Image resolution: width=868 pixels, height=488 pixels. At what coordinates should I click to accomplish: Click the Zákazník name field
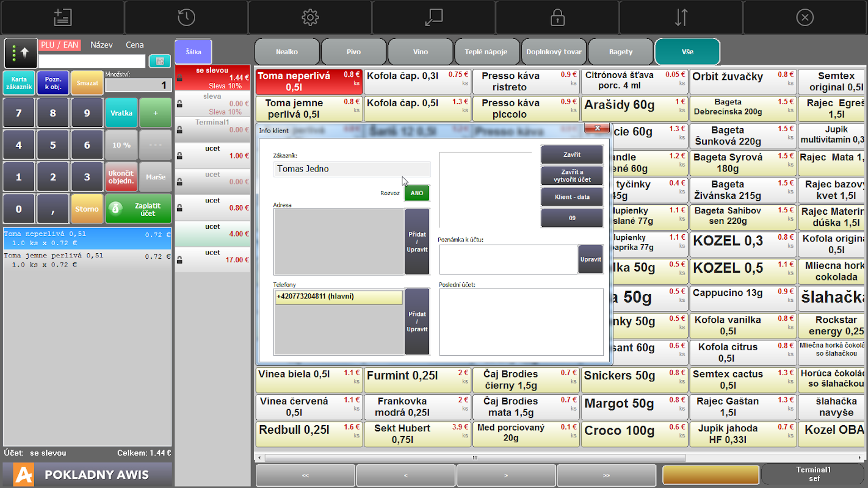(x=352, y=169)
